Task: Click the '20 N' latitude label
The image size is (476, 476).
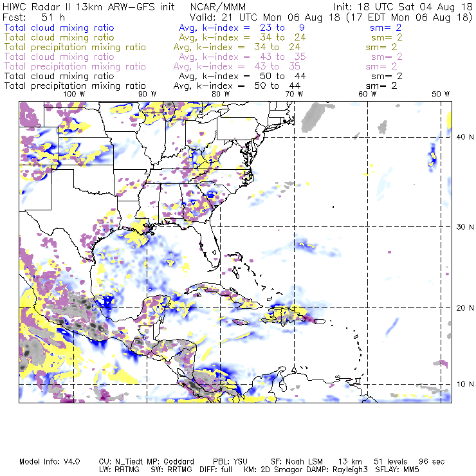Action: pyautogui.click(x=465, y=308)
